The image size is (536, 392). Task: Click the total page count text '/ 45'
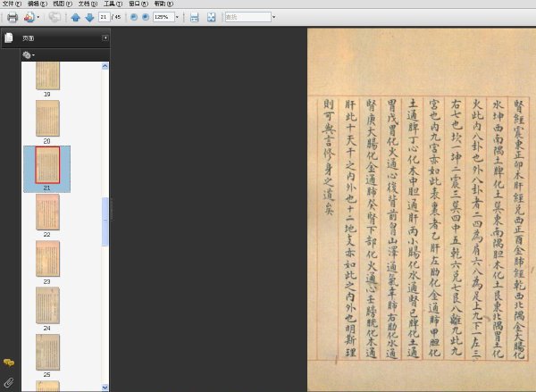click(116, 17)
